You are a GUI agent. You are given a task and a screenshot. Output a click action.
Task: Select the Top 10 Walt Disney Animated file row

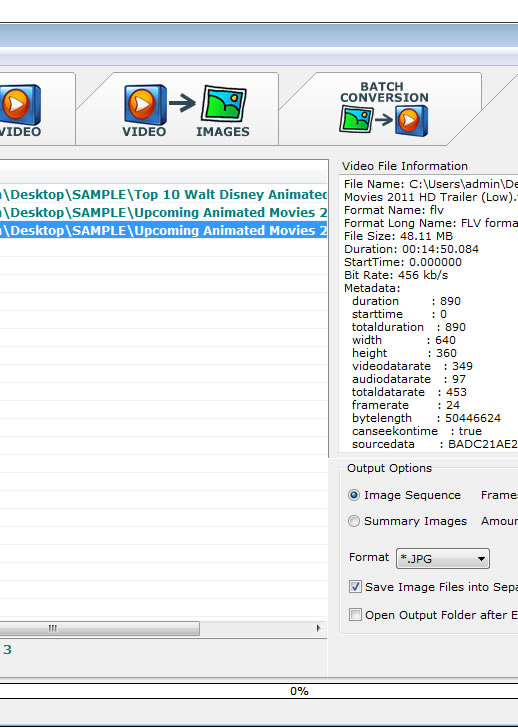click(x=164, y=195)
